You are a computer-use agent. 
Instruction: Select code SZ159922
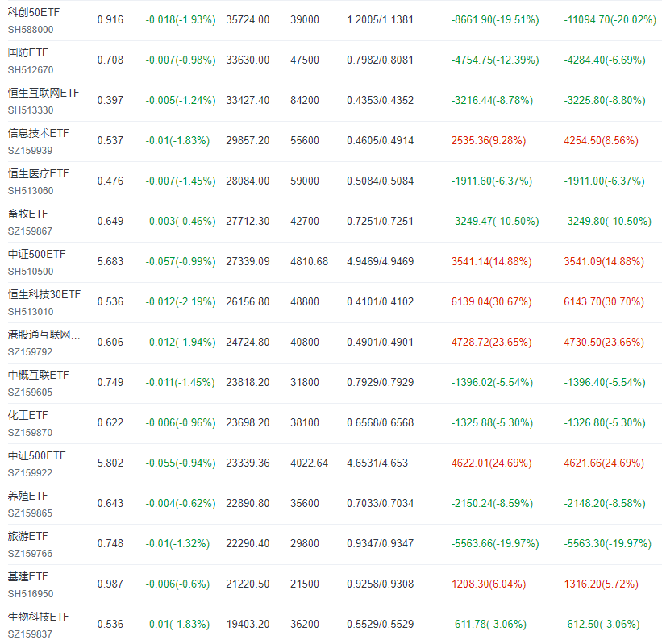[x=30, y=472]
